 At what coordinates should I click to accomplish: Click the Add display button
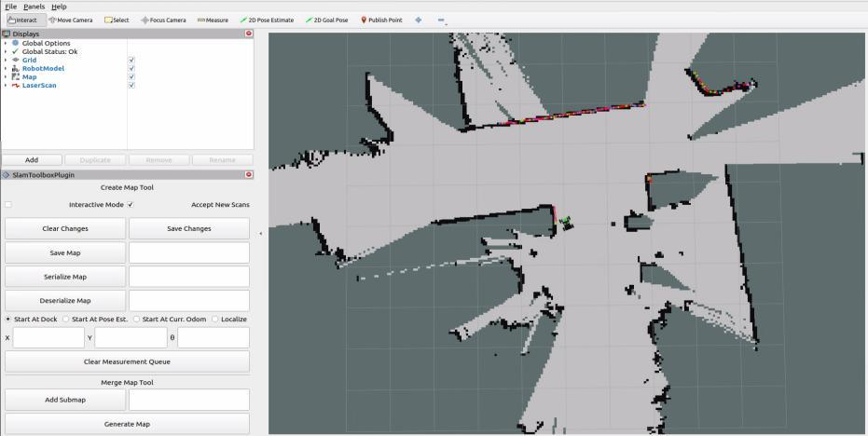point(32,160)
